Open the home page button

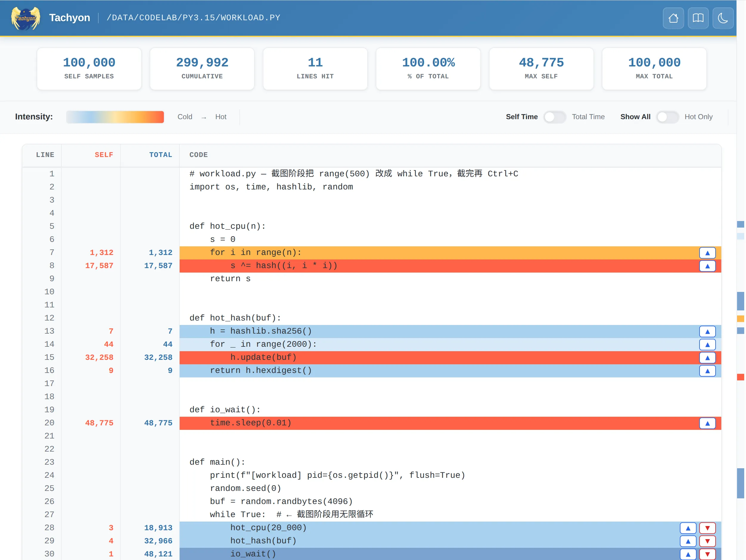click(673, 18)
